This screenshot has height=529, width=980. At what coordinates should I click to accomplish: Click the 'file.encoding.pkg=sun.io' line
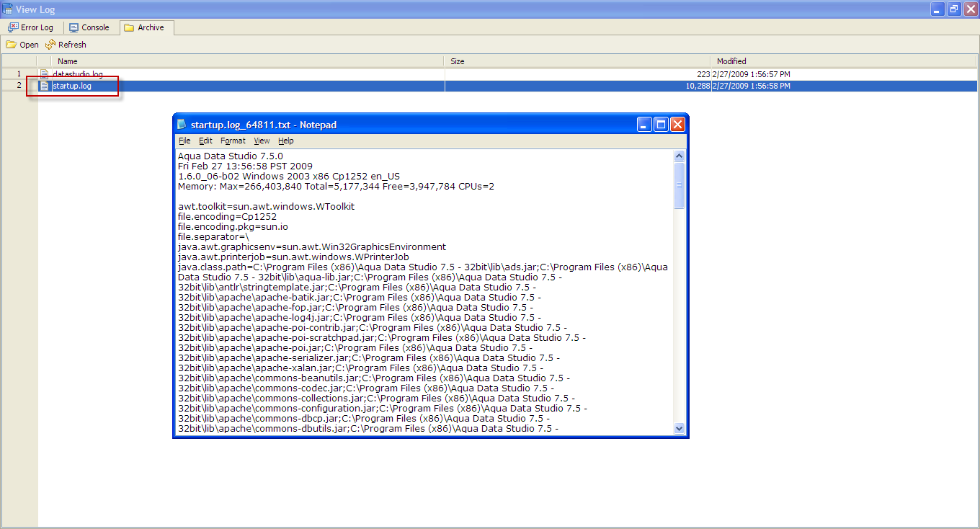coord(233,226)
